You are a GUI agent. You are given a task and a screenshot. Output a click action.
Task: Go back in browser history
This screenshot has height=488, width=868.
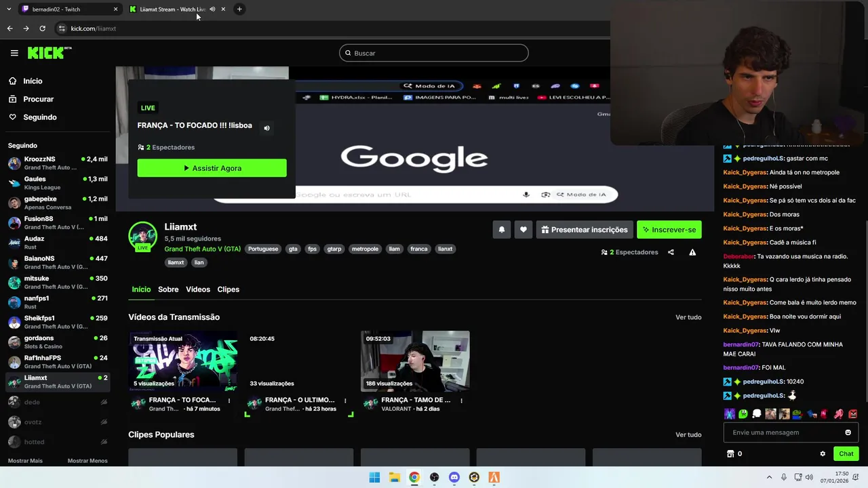[x=9, y=28]
